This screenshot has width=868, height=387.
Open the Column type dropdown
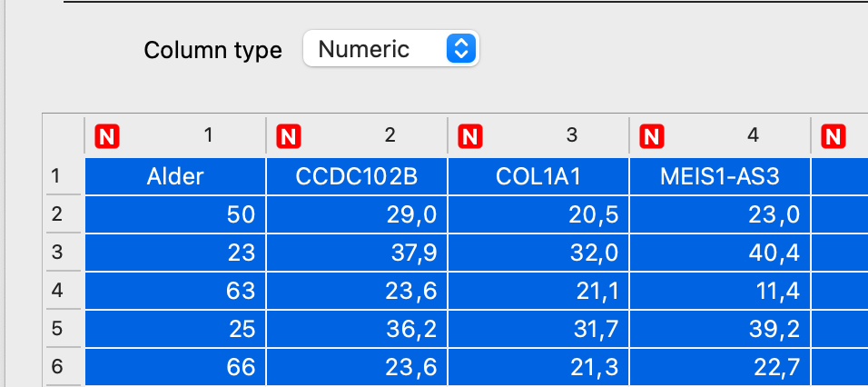(x=390, y=49)
